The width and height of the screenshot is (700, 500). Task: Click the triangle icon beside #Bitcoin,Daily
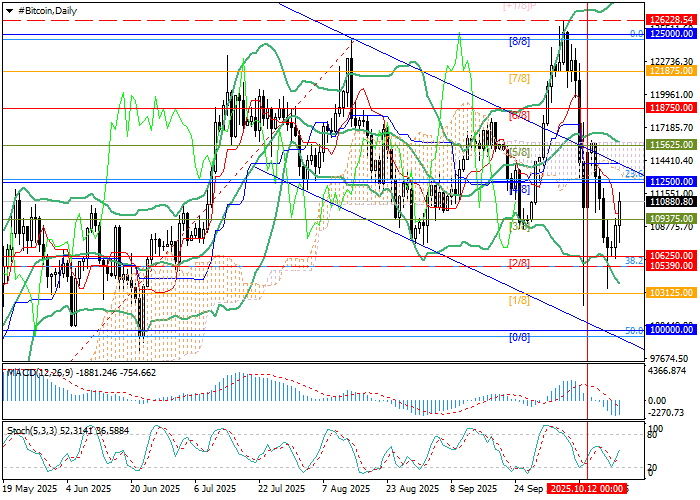pos(9,8)
